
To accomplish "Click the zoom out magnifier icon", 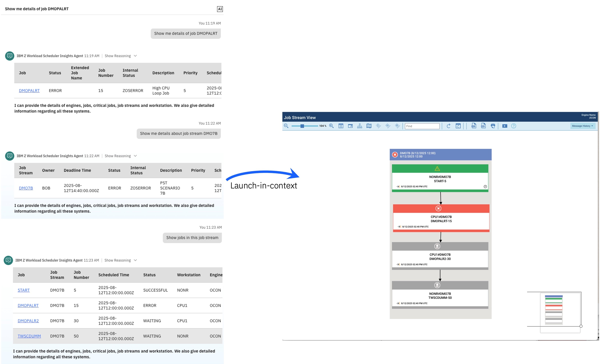I will pyautogui.click(x=286, y=126).
